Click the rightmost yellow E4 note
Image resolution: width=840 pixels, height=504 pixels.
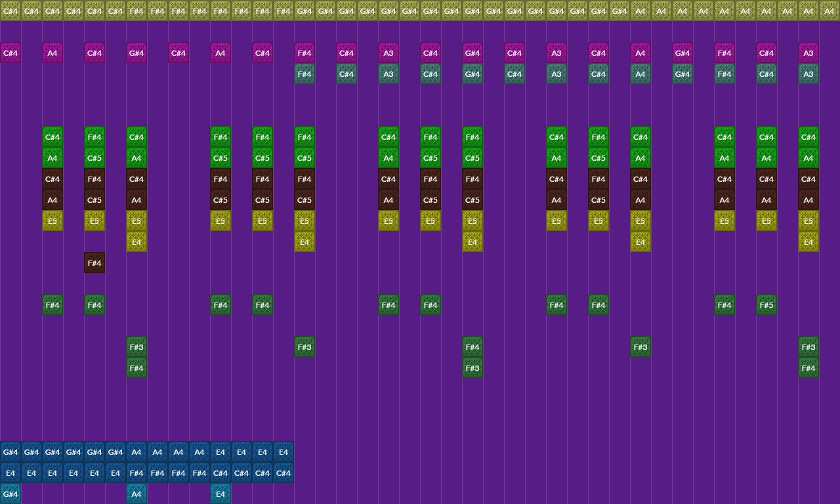pyautogui.click(x=808, y=242)
